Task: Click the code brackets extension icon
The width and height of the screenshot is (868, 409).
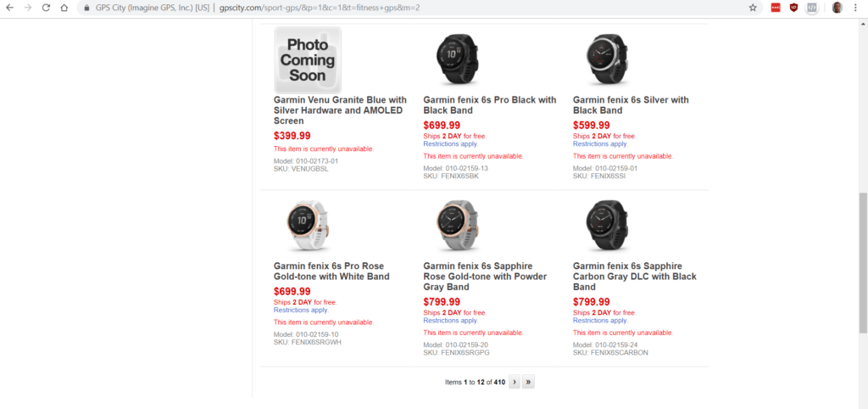Action: click(811, 8)
